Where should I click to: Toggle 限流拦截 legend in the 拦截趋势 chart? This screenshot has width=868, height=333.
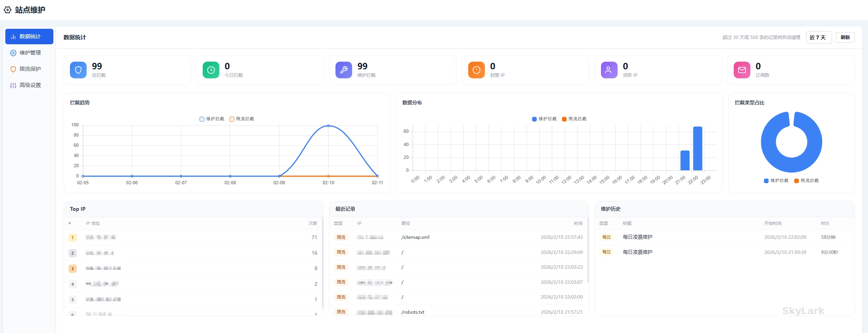pyautogui.click(x=242, y=119)
